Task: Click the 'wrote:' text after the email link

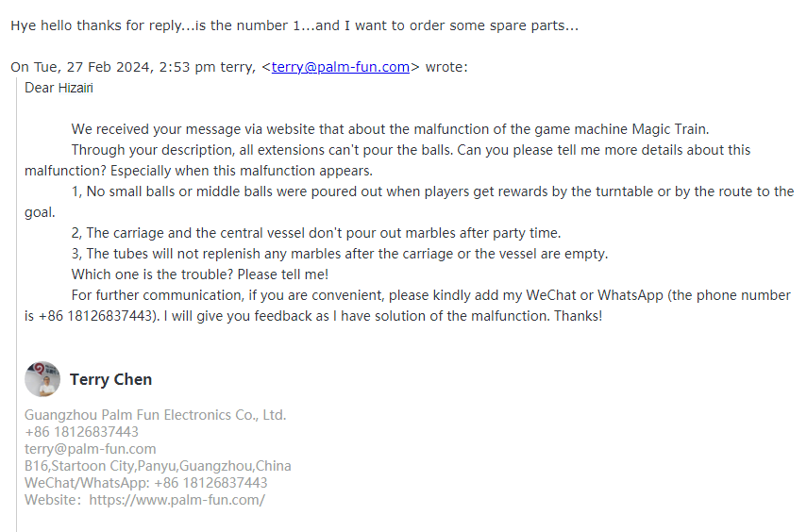Action: [x=446, y=67]
